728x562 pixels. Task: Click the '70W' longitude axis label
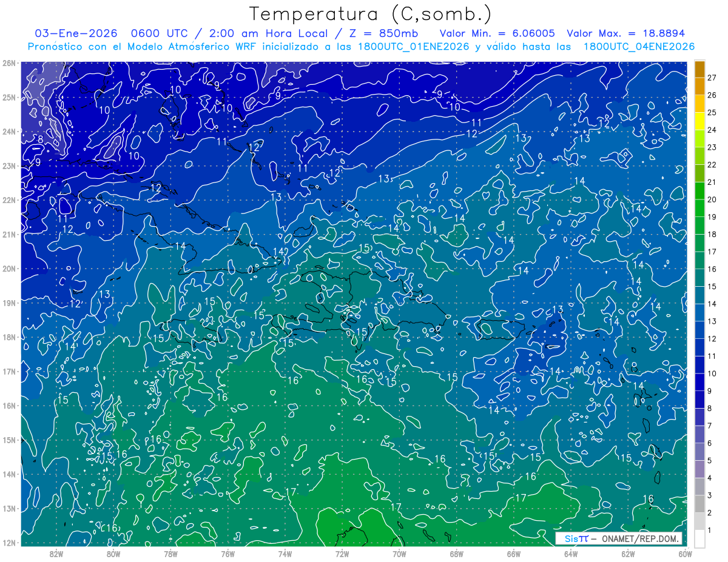coord(399,554)
